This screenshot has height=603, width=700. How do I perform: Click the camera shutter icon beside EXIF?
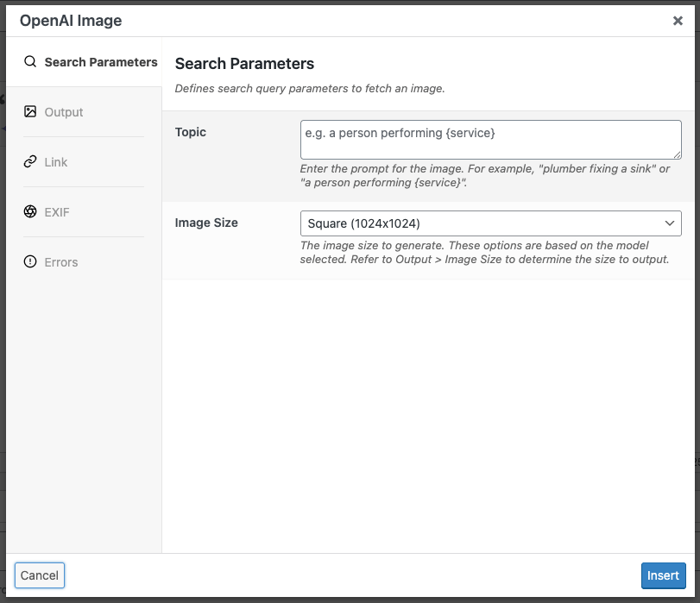coord(29,211)
